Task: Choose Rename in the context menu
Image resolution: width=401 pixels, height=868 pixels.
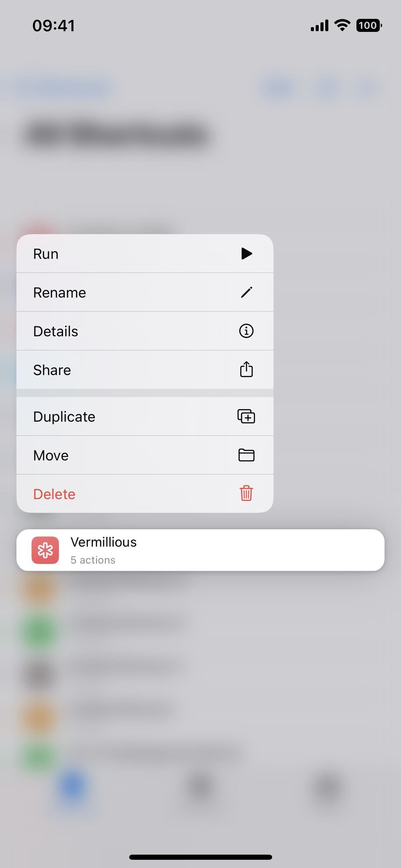Action: (145, 292)
